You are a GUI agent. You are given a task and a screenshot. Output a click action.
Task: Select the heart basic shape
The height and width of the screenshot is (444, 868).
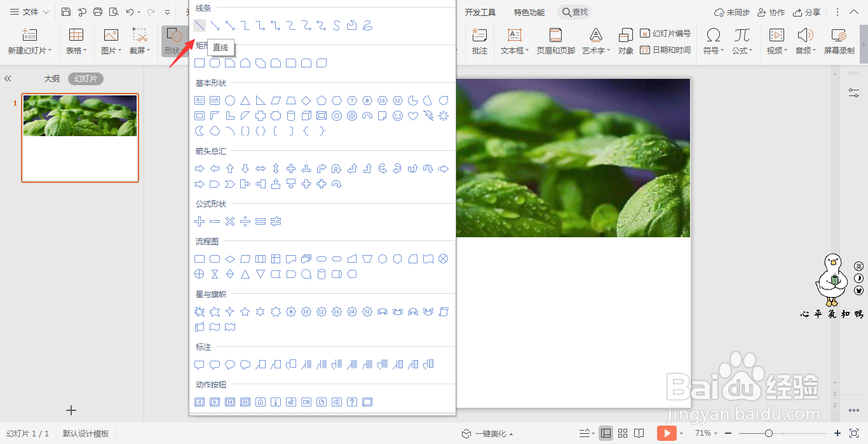click(x=413, y=116)
